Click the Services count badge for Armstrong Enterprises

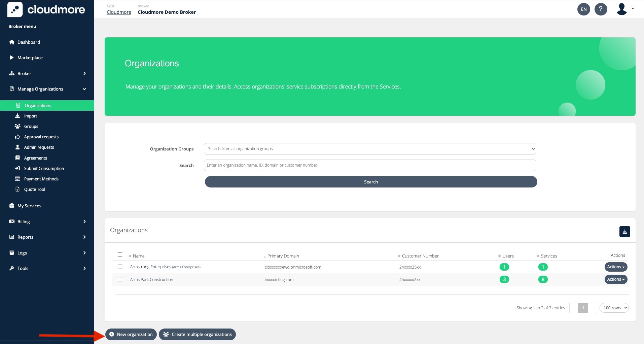pos(543,267)
